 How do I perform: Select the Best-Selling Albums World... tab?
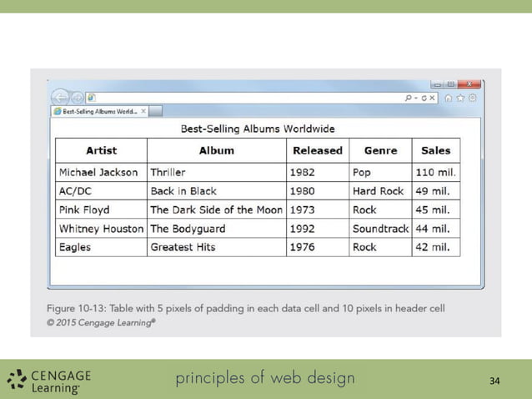[99, 111]
